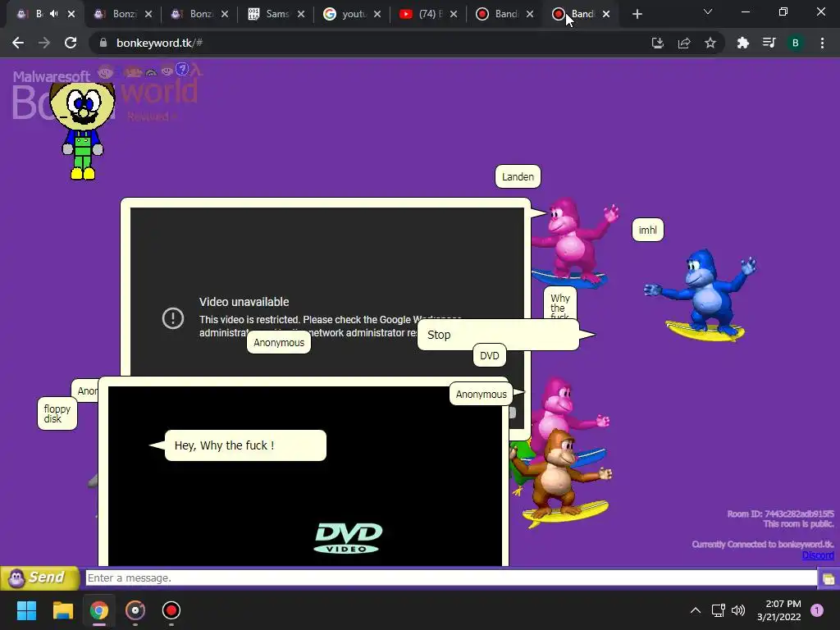Go back to the previous page
840x630 pixels.
18,43
